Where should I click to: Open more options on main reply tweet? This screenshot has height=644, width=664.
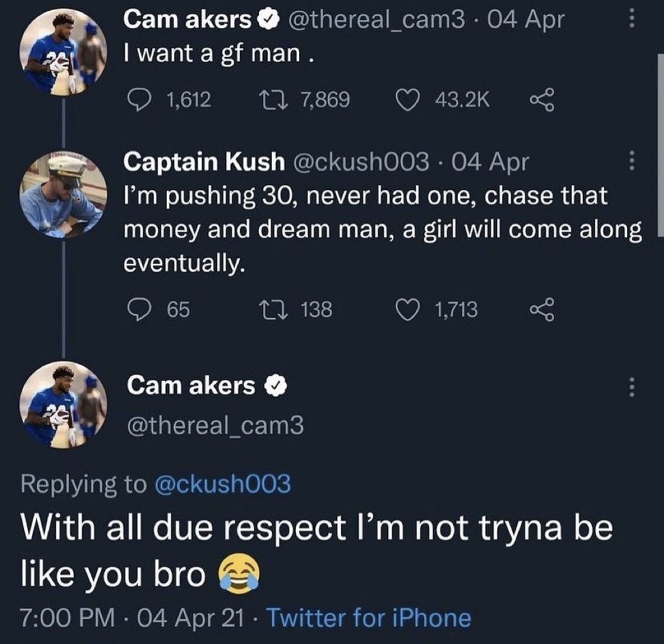630,387
